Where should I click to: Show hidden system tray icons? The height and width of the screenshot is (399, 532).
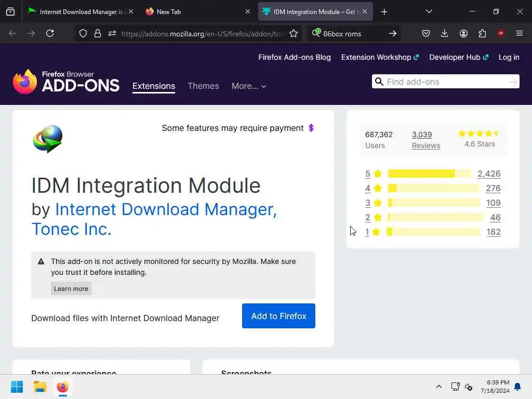(x=438, y=387)
